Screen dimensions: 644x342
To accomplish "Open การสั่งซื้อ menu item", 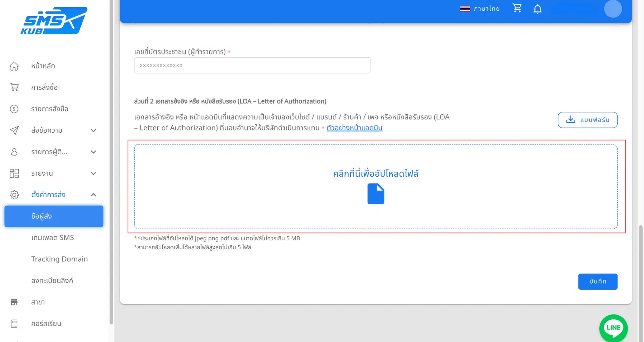I will point(54,87).
